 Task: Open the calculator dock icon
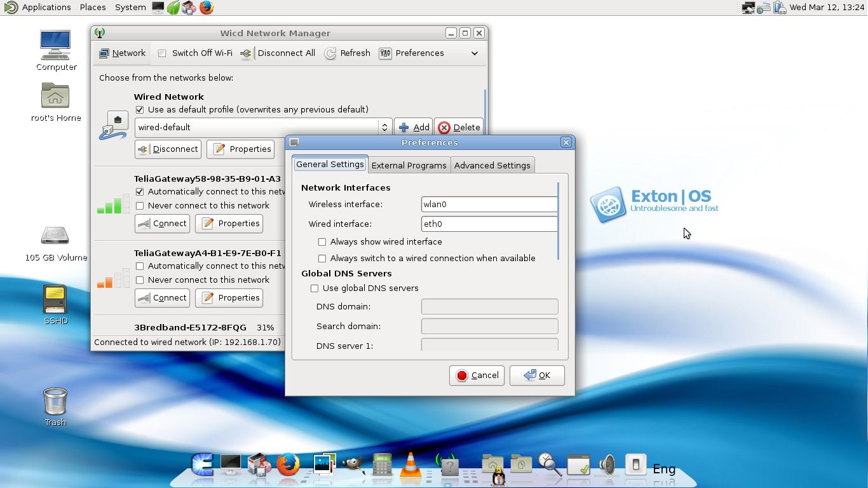[382, 466]
